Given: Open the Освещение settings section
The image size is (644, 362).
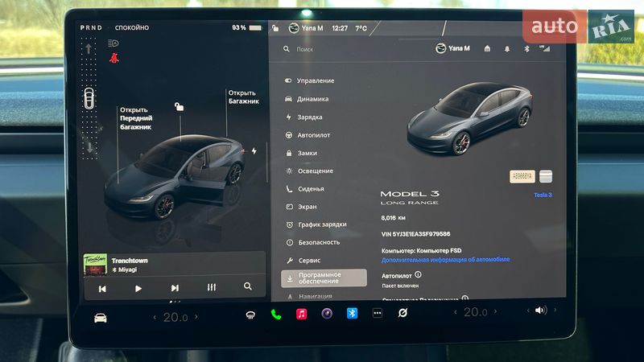Looking at the screenshot, I should point(309,171).
